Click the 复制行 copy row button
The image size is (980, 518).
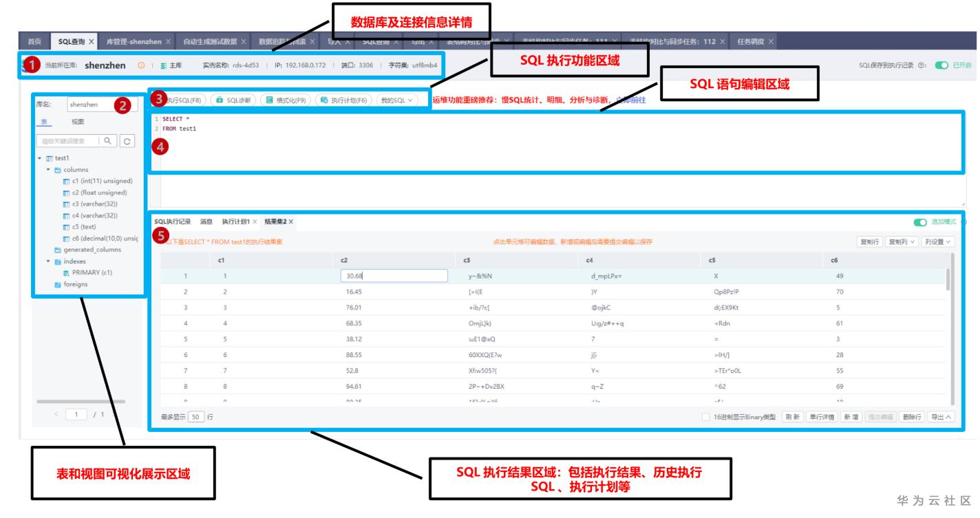(870, 241)
